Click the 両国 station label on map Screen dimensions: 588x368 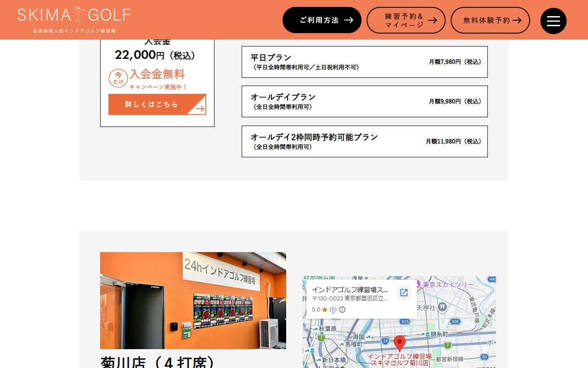(359, 337)
